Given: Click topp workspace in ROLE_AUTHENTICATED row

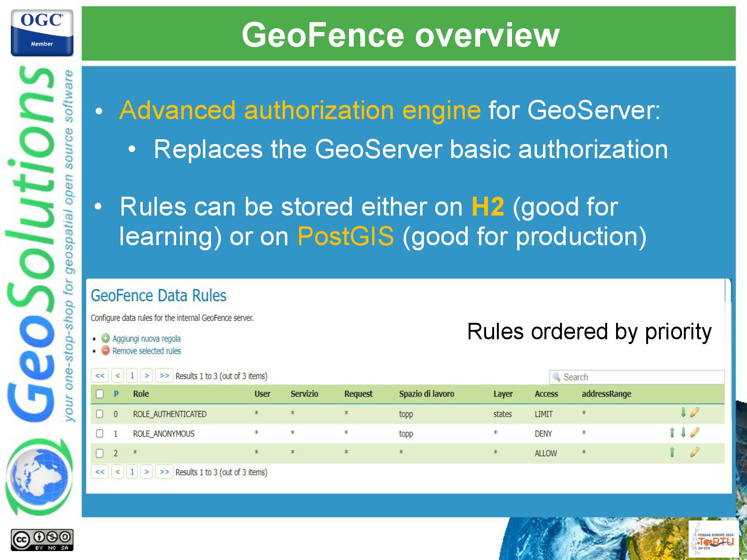Looking at the screenshot, I should (x=406, y=415).
